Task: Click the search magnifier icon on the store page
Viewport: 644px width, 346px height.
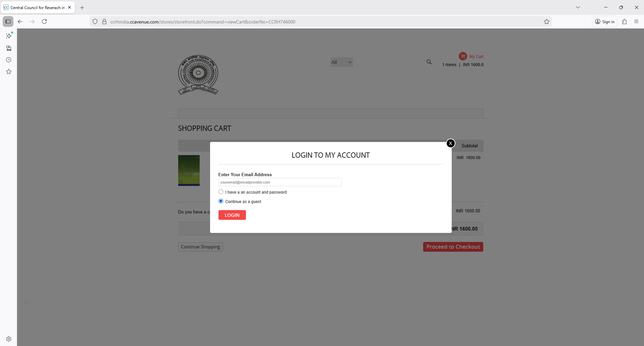Action: point(429,62)
